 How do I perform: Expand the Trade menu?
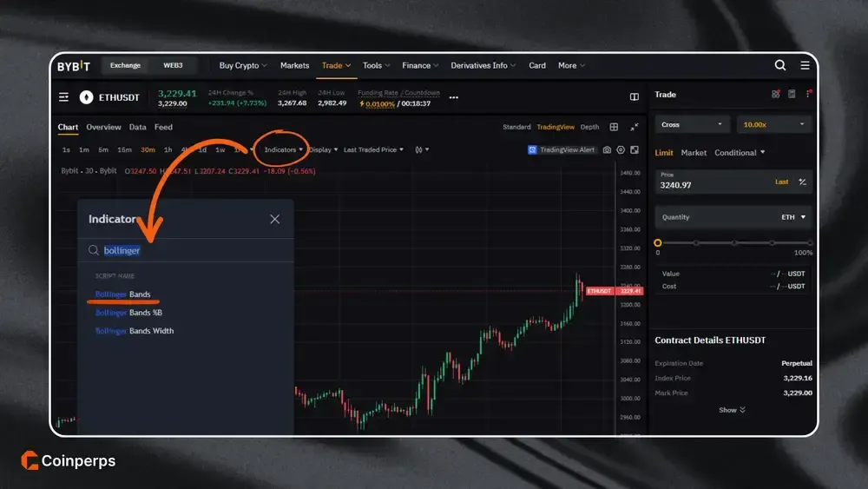click(336, 65)
